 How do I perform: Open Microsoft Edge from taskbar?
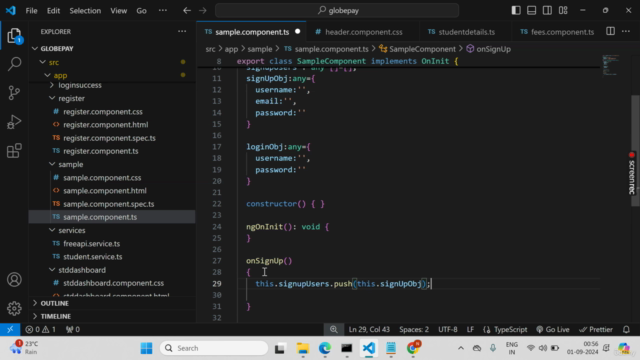(325, 348)
